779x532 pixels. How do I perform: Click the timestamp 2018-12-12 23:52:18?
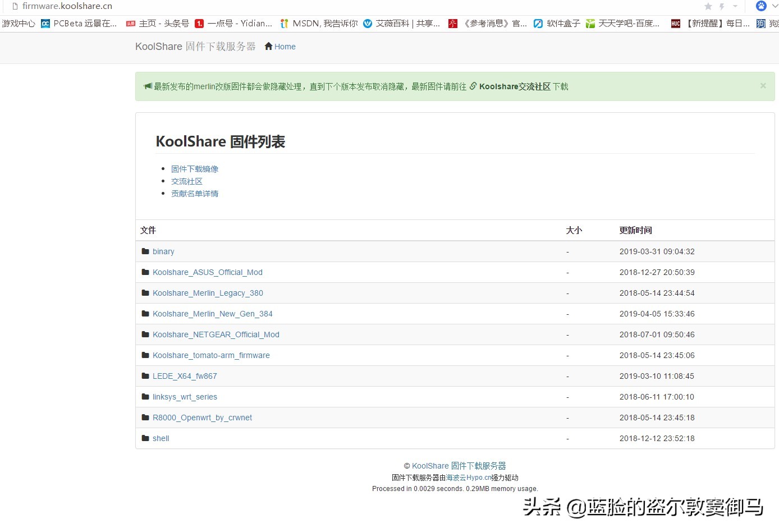coord(657,438)
